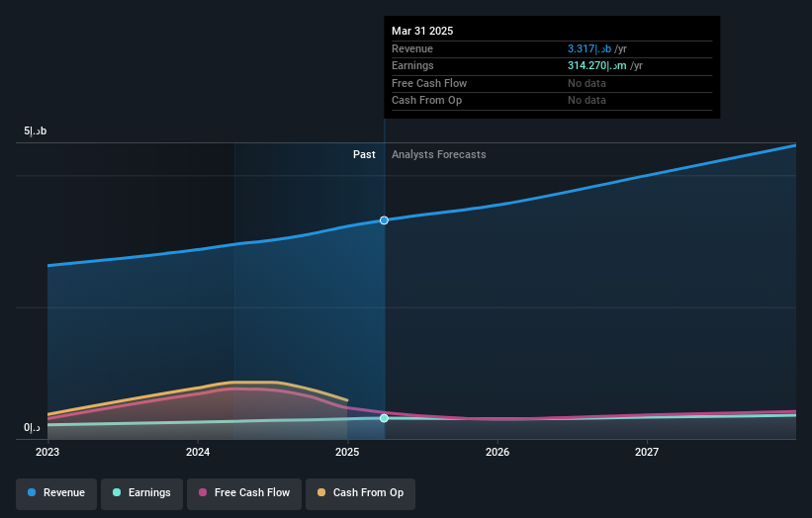812x518 pixels.
Task: Click the 'Free Cash Flow' row label in the tooltip
Action: [429, 83]
